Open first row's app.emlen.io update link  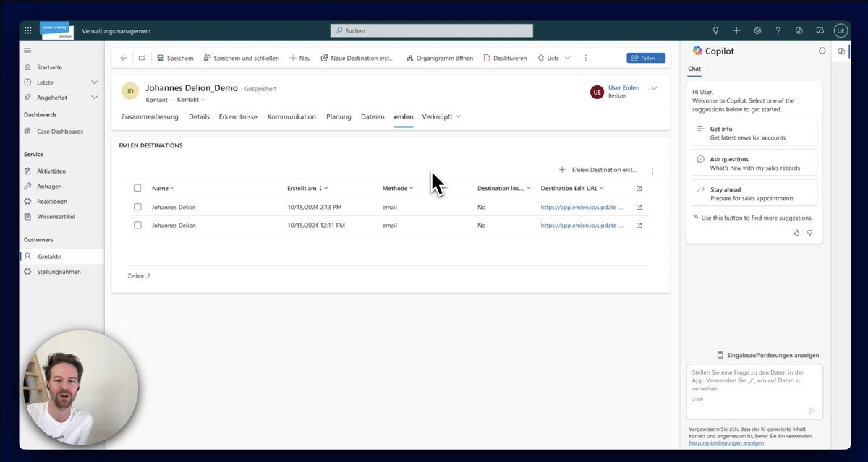tap(582, 207)
